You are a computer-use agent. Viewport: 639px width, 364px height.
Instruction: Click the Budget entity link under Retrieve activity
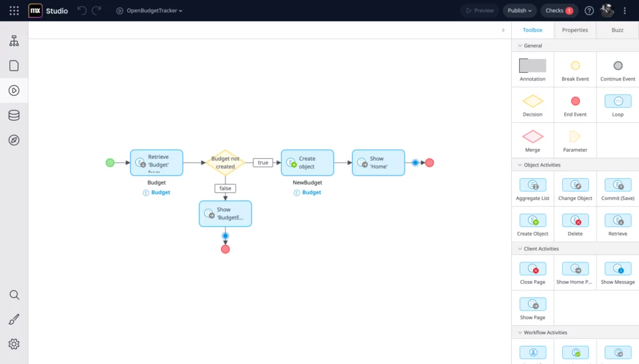tap(160, 193)
